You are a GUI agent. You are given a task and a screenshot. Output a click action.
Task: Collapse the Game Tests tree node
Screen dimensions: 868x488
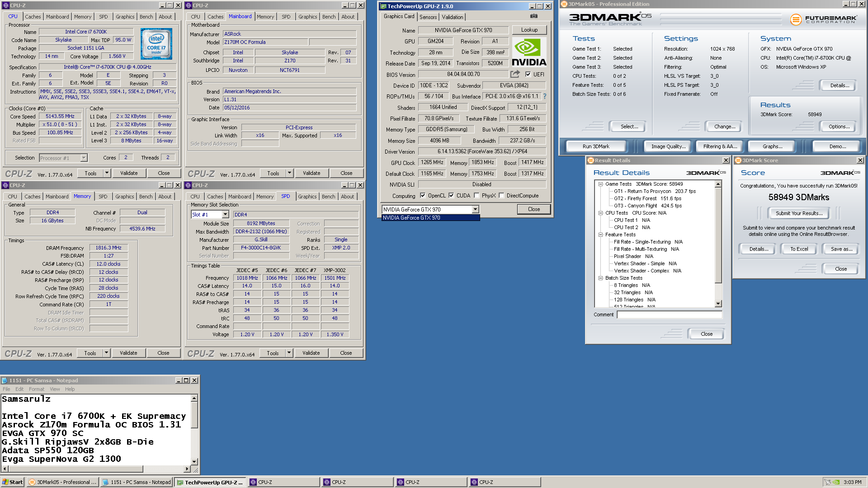click(x=600, y=184)
